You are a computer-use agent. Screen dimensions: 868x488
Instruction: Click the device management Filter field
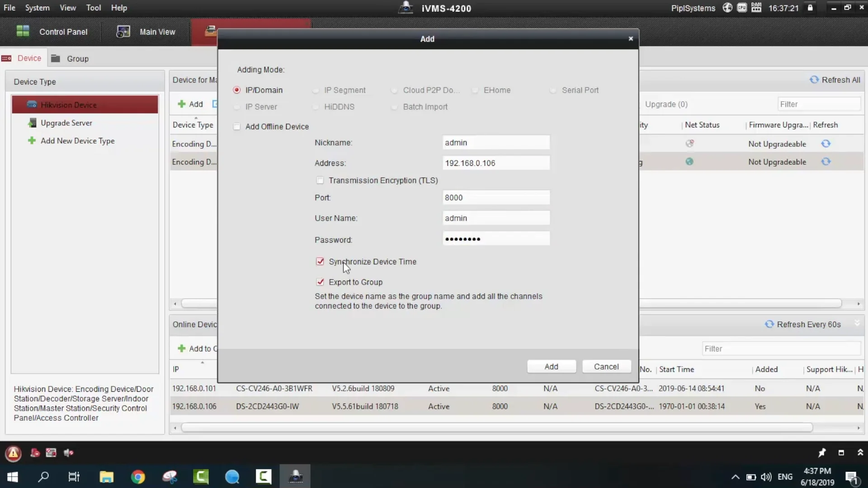819,104
